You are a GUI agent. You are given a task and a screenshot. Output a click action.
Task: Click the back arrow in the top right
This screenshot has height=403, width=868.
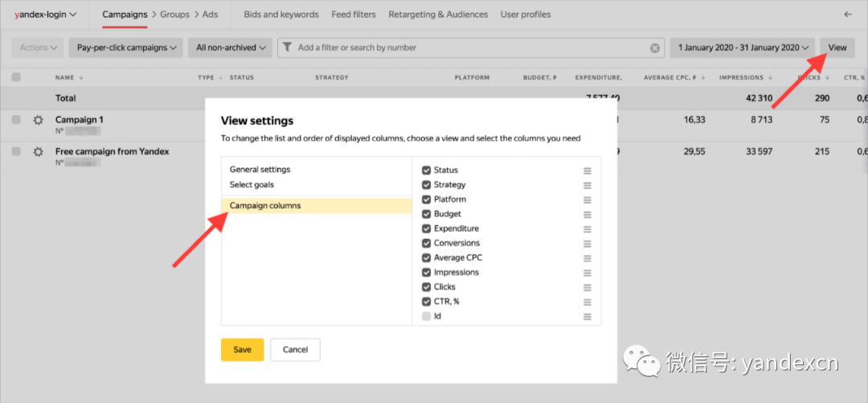click(848, 14)
